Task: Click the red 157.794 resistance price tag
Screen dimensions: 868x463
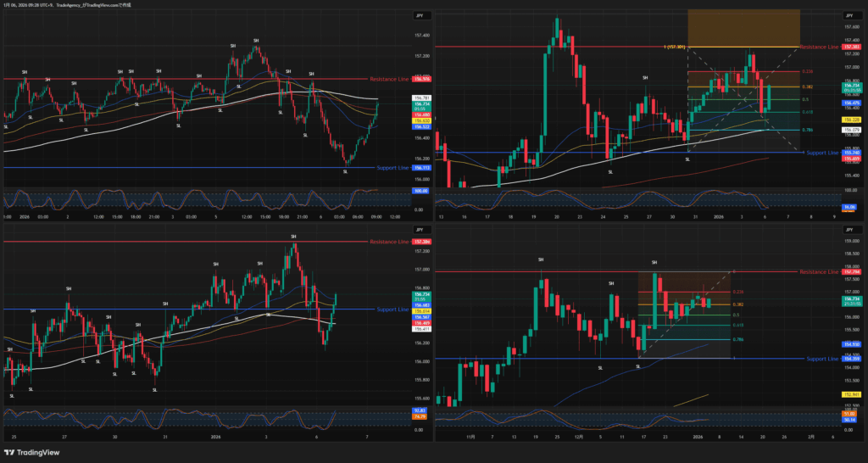Action: (851, 272)
